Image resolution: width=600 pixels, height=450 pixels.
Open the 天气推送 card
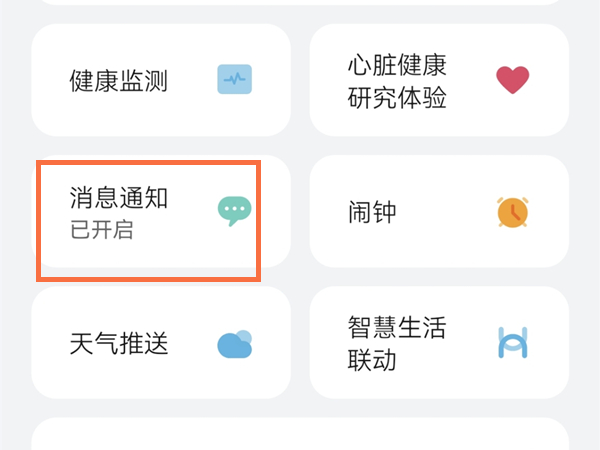pos(160,343)
